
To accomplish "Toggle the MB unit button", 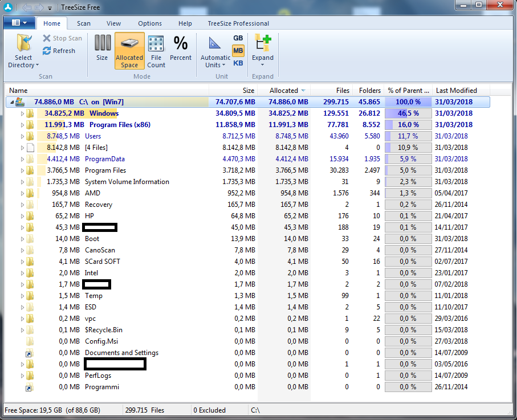I will coord(238,51).
